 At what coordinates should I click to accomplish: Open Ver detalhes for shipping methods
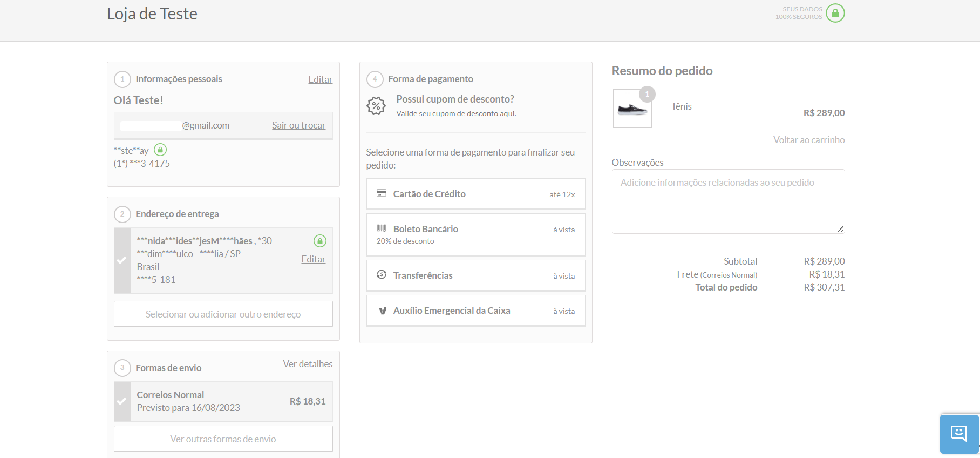coord(308,364)
